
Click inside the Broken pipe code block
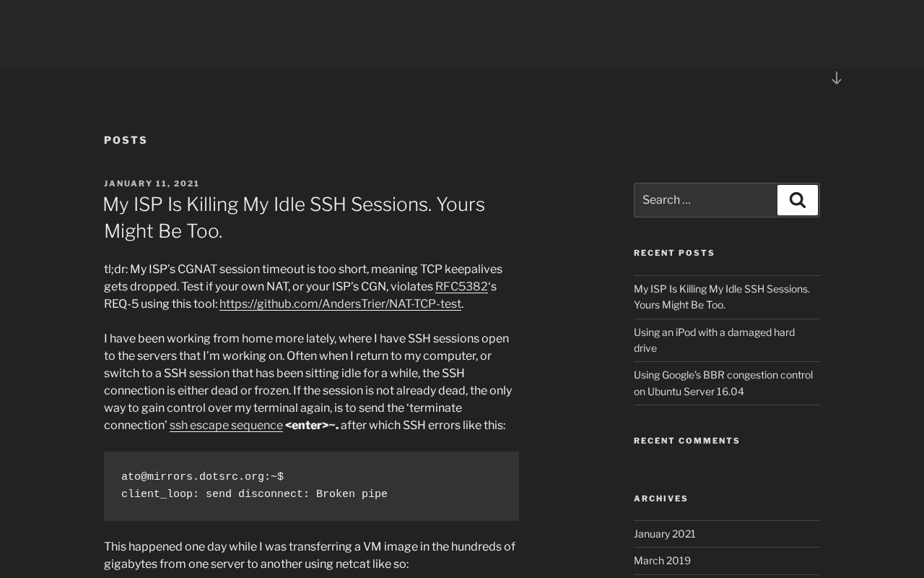(x=311, y=486)
